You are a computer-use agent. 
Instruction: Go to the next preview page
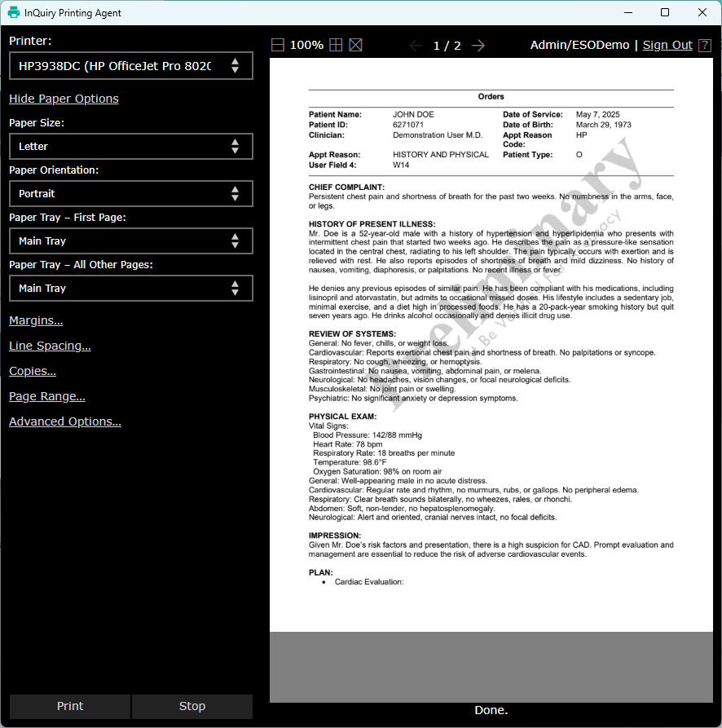coord(478,46)
